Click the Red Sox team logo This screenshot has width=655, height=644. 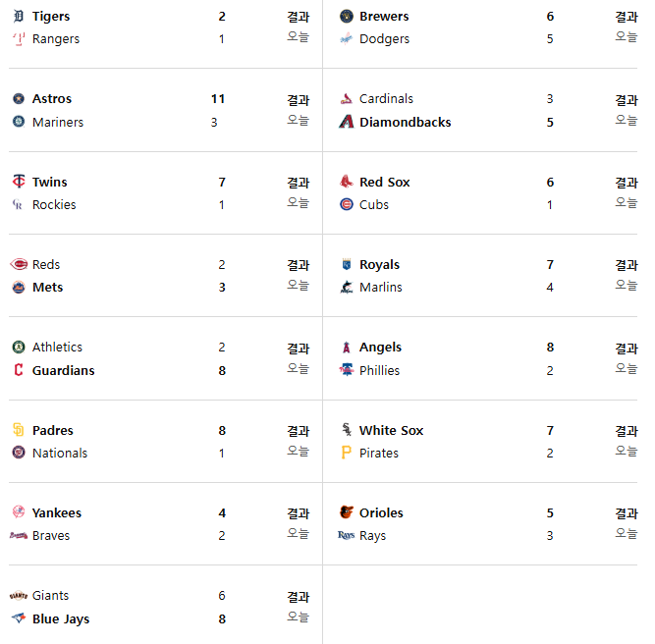tap(347, 182)
